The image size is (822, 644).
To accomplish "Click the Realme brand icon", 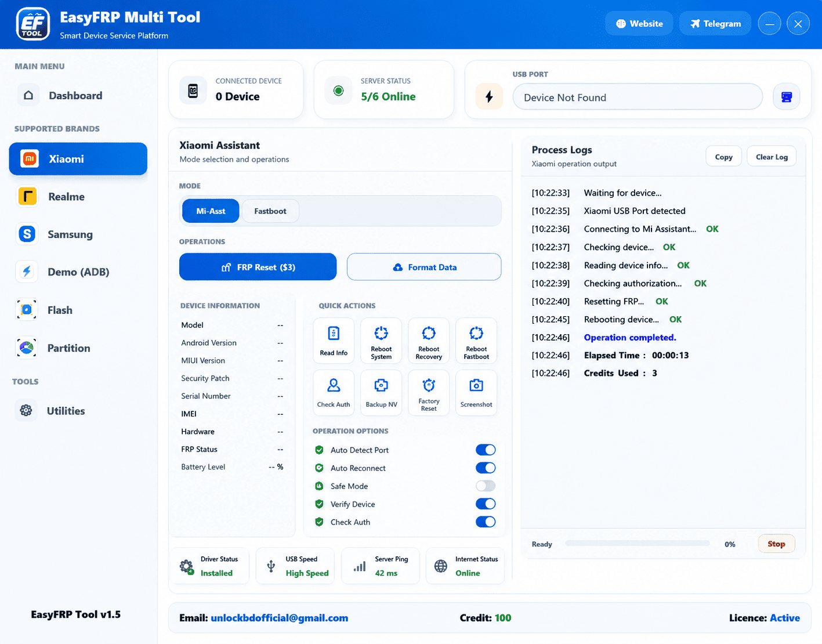I will (x=27, y=197).
